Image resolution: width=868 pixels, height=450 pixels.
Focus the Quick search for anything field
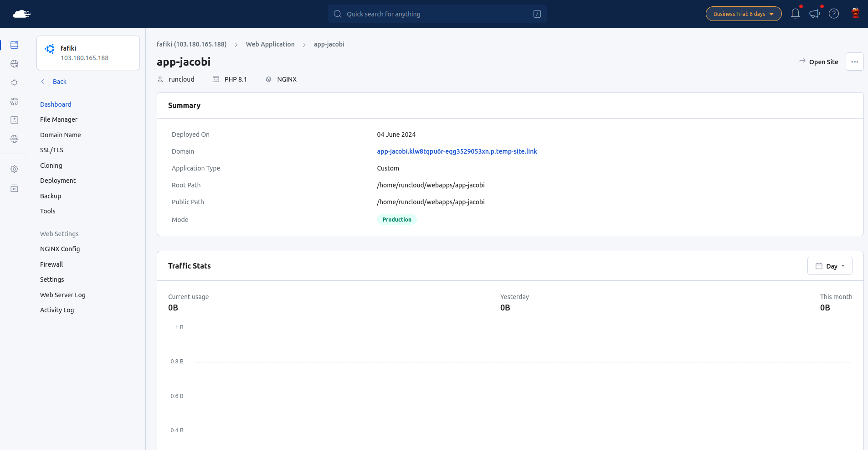click(x=437, y=14)
